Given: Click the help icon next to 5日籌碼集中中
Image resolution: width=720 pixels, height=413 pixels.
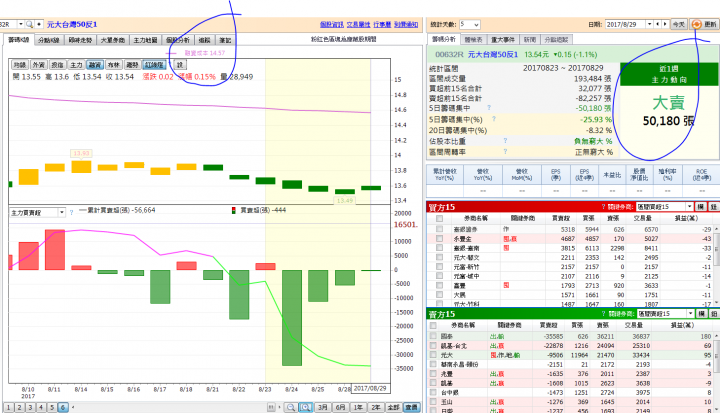Looking at the screenshot, I should (x=489, y=107).
